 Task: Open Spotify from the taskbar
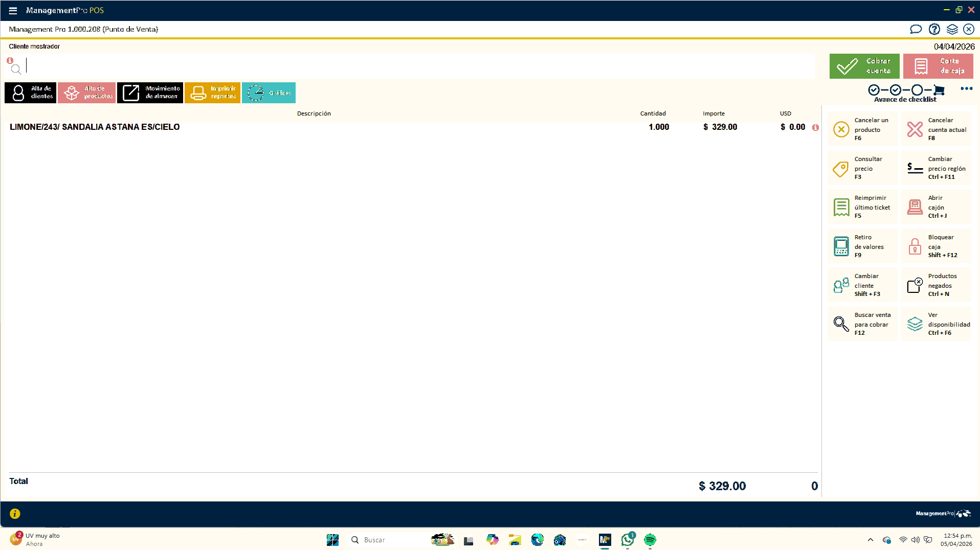click(x=650, y=540)
